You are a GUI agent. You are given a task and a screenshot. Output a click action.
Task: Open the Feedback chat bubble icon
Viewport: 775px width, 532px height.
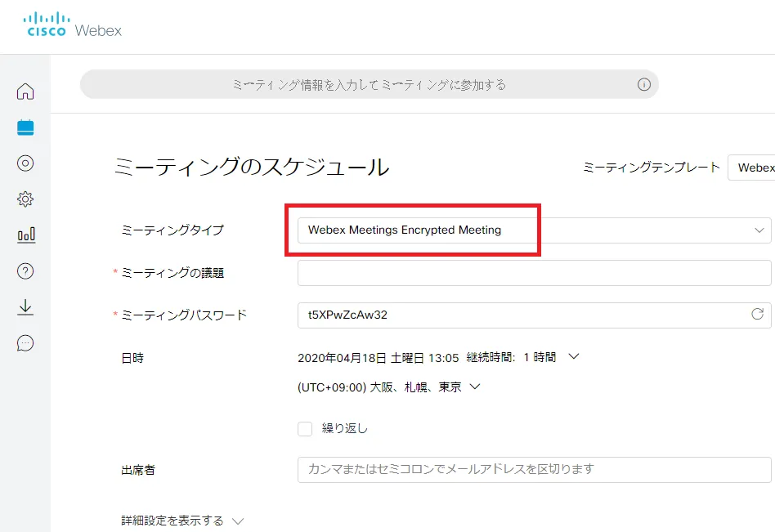click(25, 343)
